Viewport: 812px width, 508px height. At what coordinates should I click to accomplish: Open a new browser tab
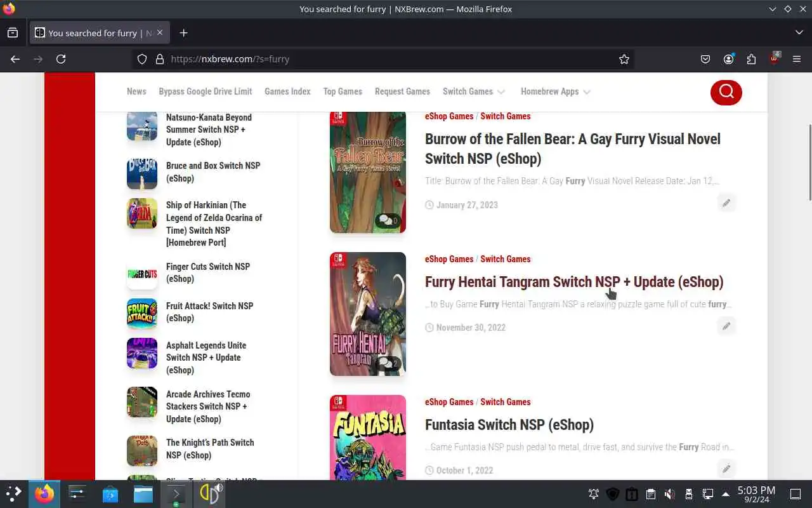(183, 33)
